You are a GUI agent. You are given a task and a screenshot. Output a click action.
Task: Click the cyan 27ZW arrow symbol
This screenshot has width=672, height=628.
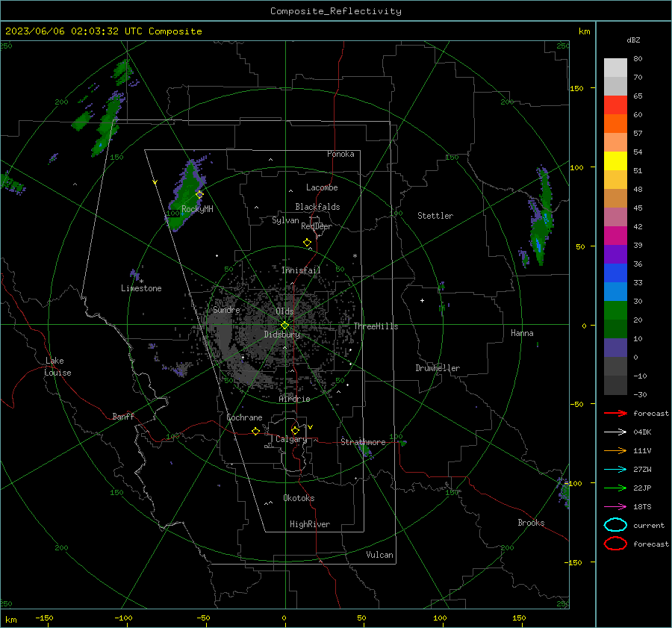point(615,470)
